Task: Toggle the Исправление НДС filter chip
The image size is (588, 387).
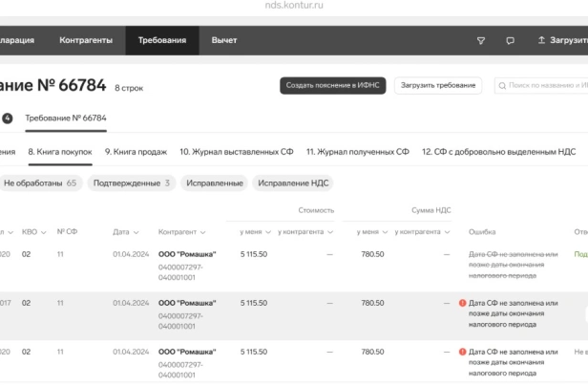Action: pos(293,183)
